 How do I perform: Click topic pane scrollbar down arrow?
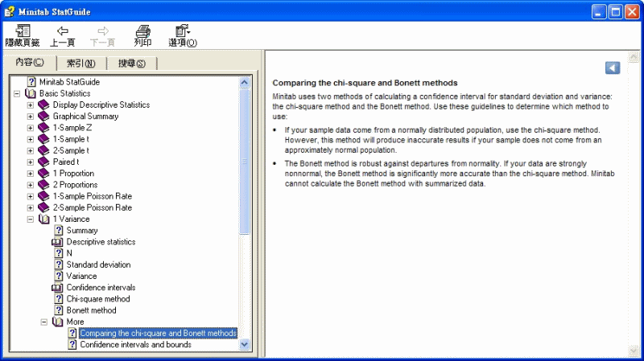(634, 351)
